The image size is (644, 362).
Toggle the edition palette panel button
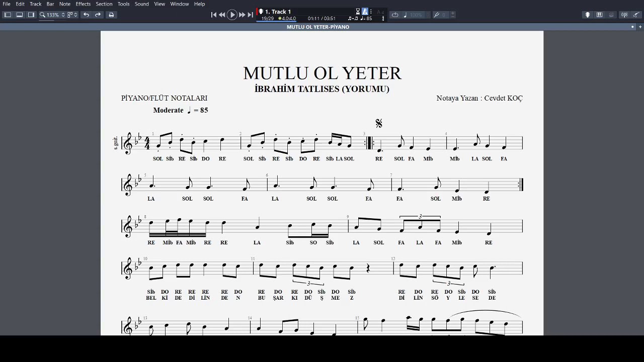8,15
